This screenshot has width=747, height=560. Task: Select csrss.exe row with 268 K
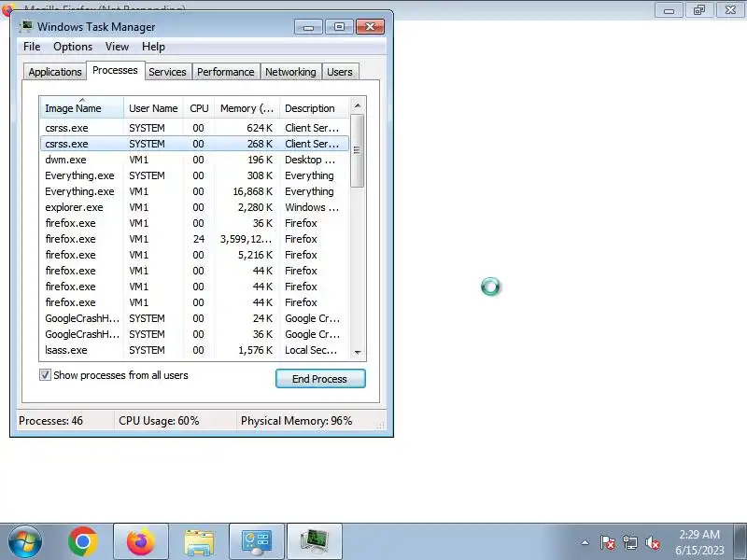(194, 144)
